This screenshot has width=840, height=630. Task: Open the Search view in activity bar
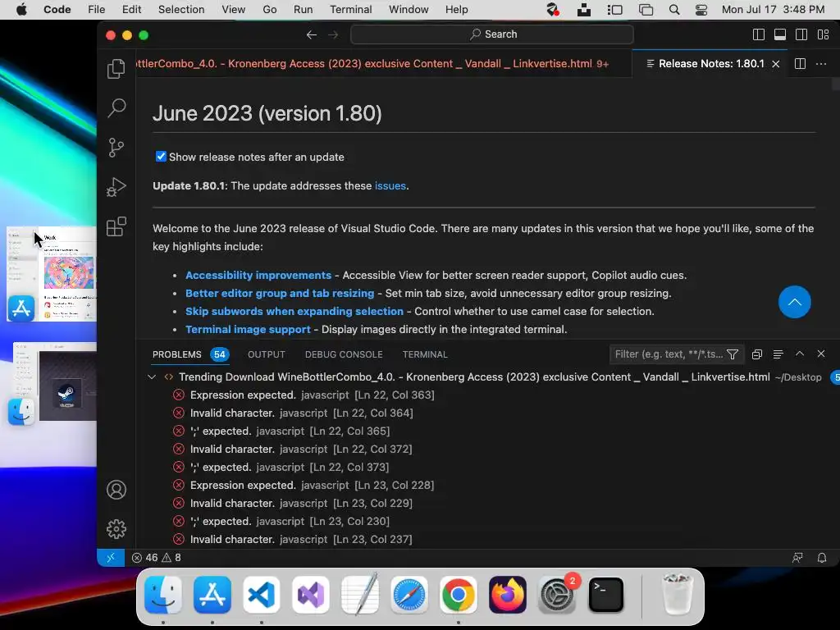coord(116,108)
